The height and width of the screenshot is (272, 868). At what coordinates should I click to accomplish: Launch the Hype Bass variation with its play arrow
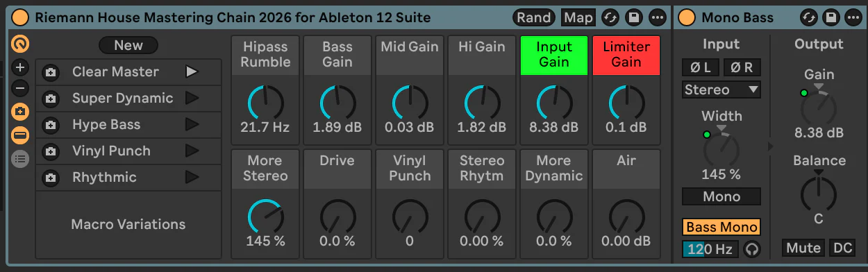(192, 124)
